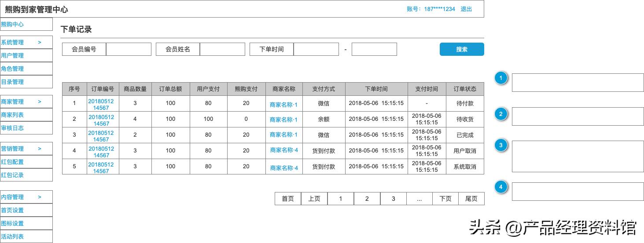
Task: Click the 用户支付 column header
Action: (x=209, y=89)
